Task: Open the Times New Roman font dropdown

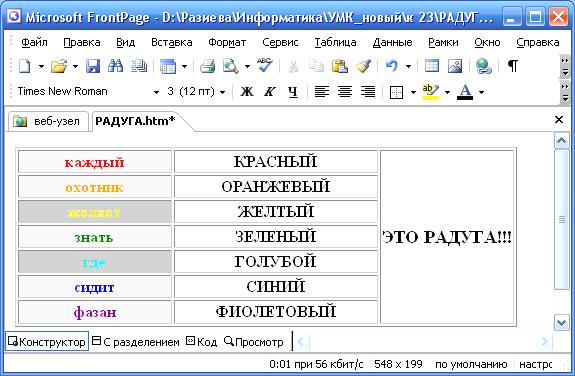Action: [156, 92]
